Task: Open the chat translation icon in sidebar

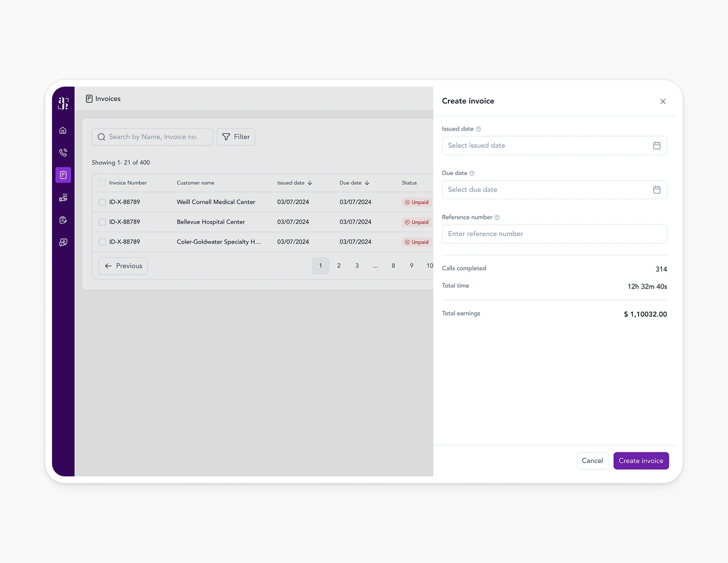Action: (63, 242)
